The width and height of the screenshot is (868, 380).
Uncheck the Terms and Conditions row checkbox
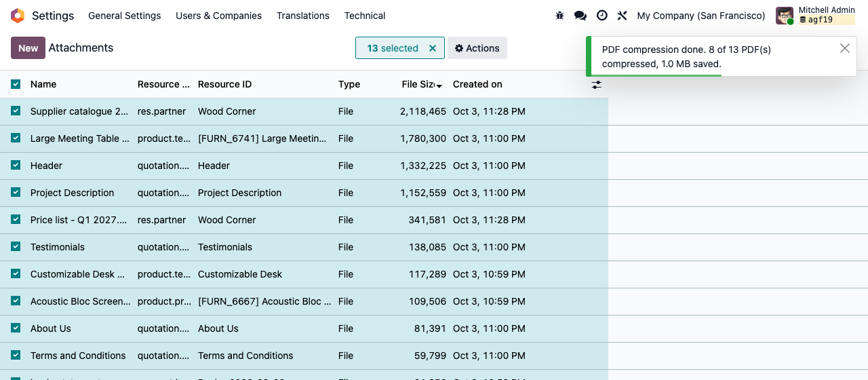[16, 355]
